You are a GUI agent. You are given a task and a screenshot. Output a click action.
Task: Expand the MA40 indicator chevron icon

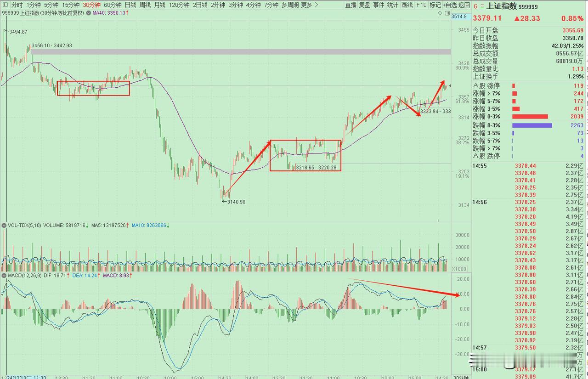click(x=89, y=13)
